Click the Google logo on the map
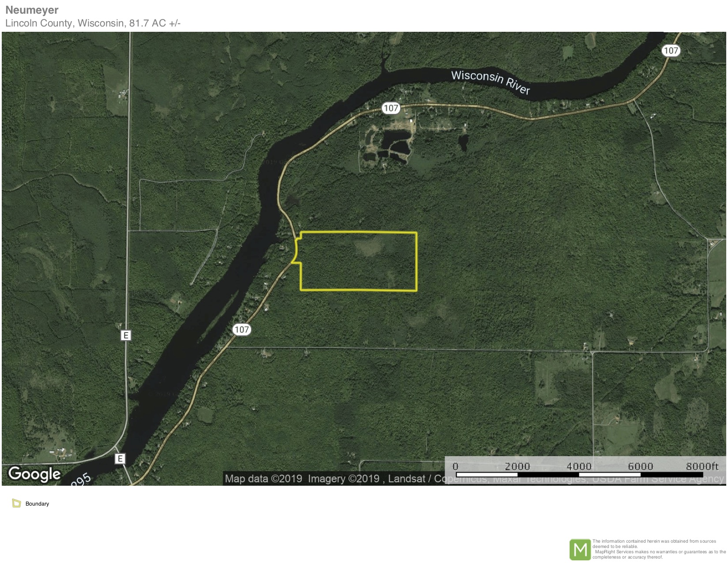The height and width of the screenshot is (563, 728). (x=34, y=474)
